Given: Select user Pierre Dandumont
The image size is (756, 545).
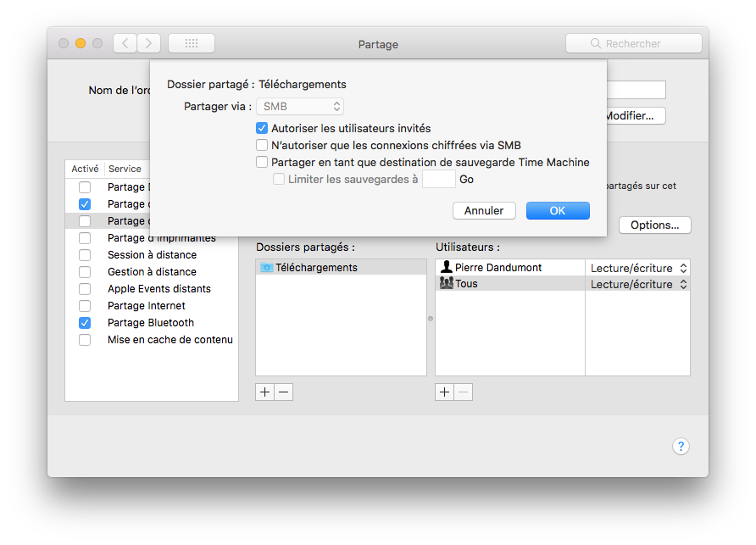Looking at the screenshot, I should coord(510,267).
